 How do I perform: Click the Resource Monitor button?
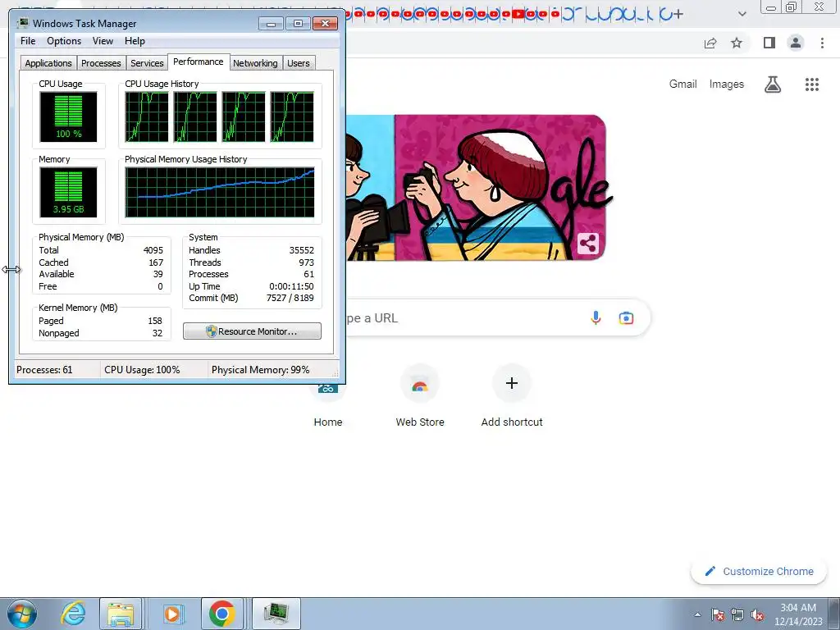coord(252,331)
